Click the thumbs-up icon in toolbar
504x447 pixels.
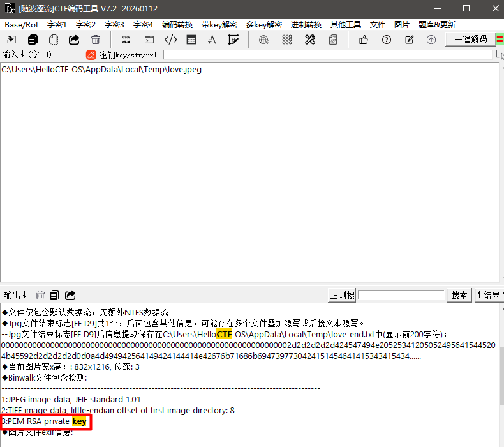[x=364, y=40]
